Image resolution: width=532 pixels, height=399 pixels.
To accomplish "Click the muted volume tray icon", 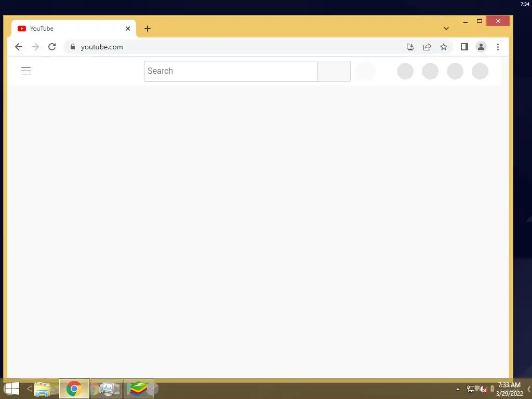I will point(483,389).
